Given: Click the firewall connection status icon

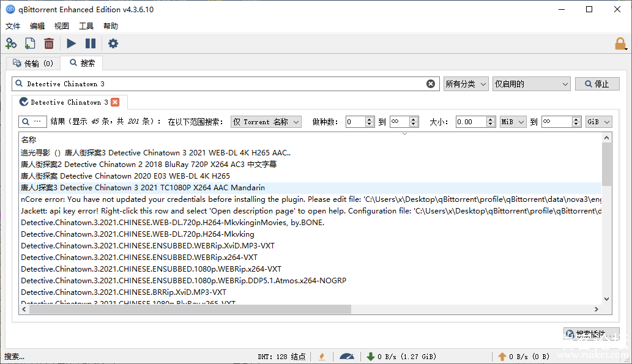Looking at the screenshot, I should [322, 356].
